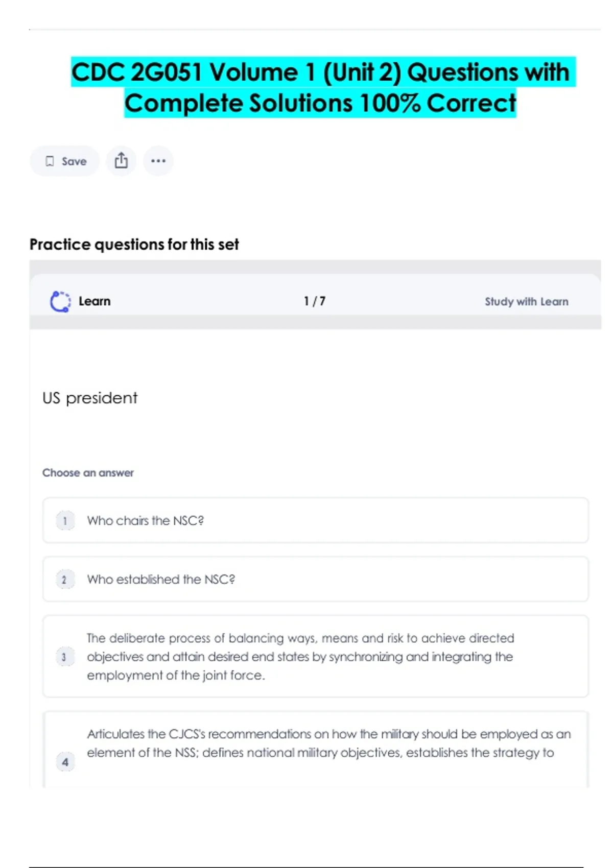This screenshot has height=868, width=613.
Task: Click the share icon beside Save
Action: pyautogui.click(x=121, y=161)
